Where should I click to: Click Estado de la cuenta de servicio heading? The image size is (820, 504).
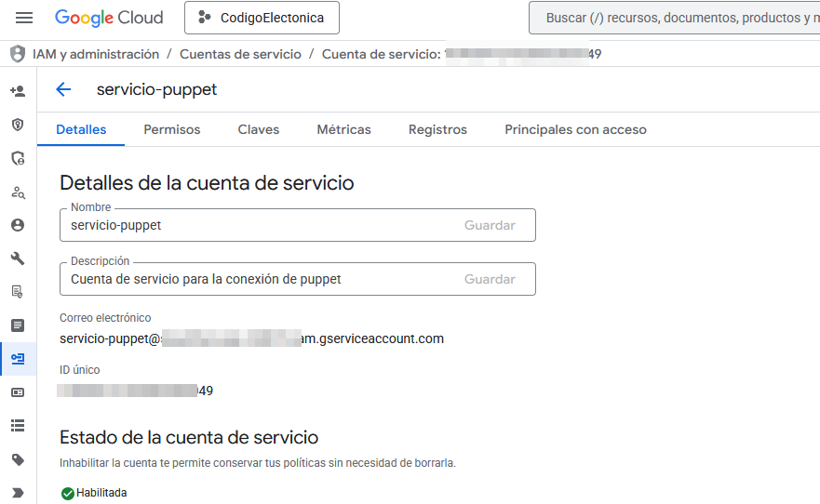click(x=189, y=437)
